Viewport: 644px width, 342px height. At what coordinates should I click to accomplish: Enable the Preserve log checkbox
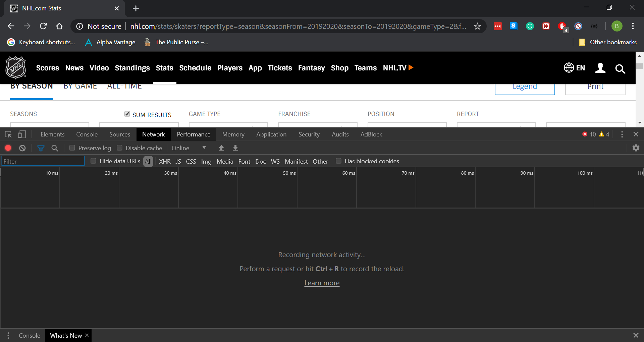coord(72,148)
